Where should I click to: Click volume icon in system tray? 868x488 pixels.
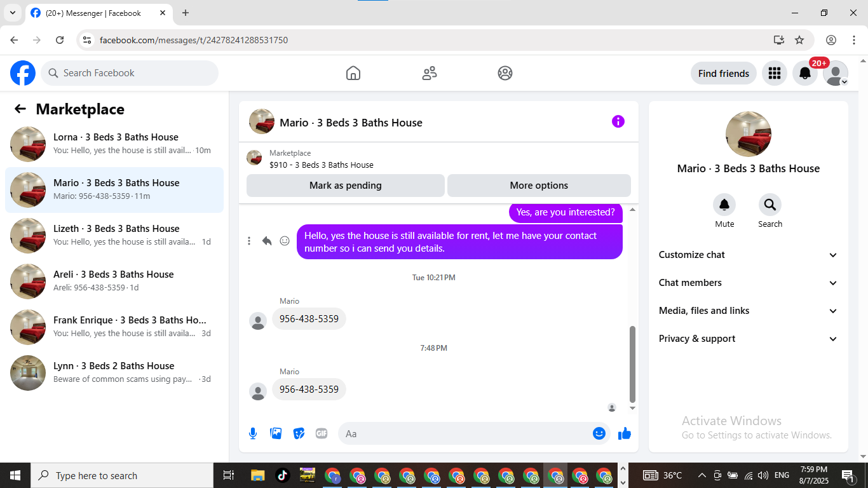coord(763,475)
